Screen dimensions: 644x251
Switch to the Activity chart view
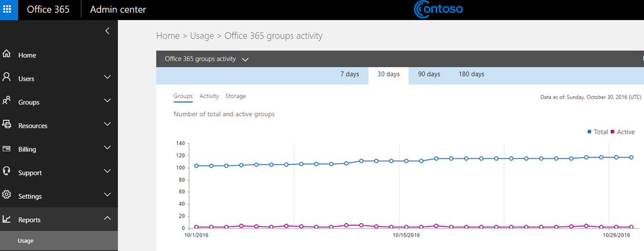pos(209,96)
